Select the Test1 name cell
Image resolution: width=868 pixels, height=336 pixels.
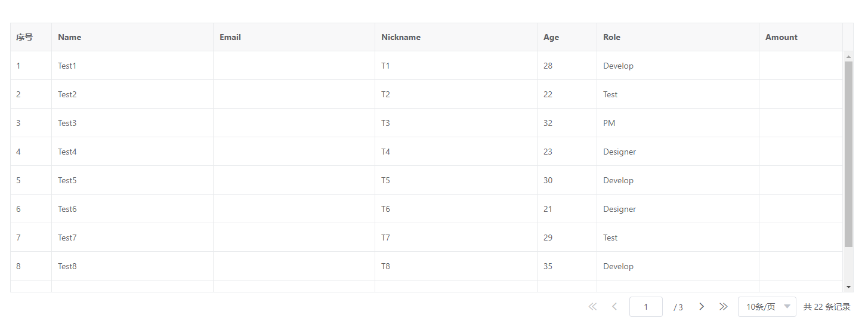[67, 66]
